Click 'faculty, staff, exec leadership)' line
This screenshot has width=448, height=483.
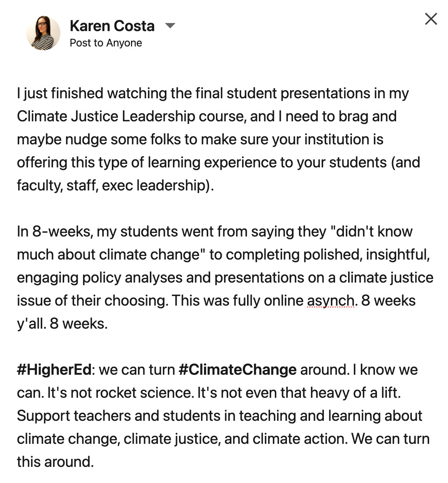coord(115,185)
